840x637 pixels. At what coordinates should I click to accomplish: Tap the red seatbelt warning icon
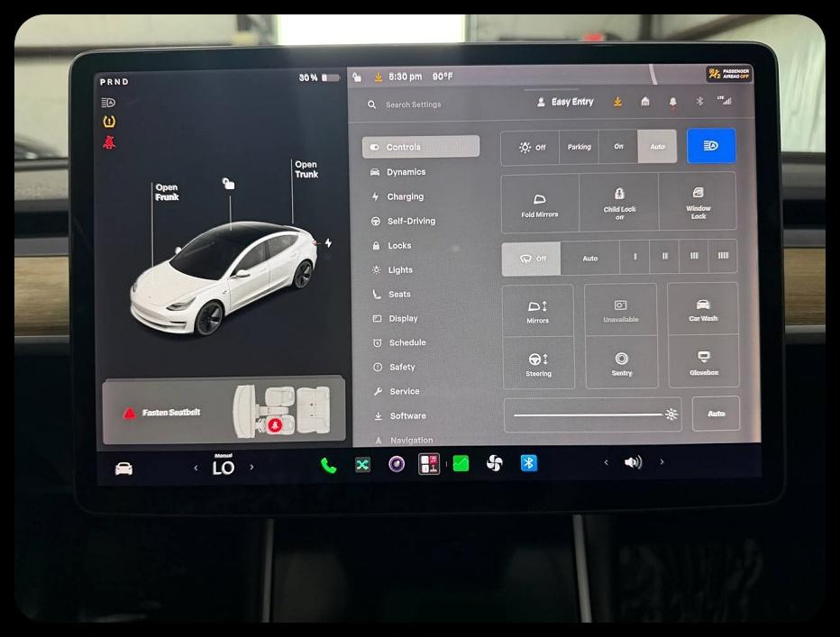109,142
